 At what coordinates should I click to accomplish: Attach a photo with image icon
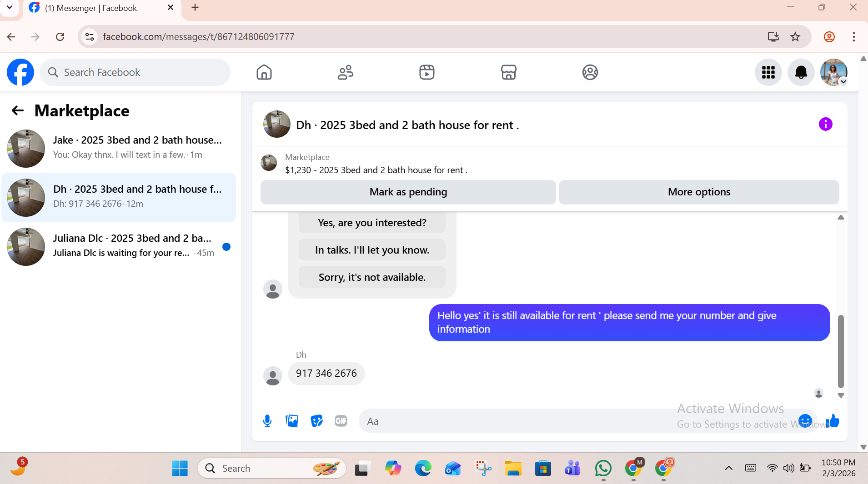pyautogui.click(x=292, y=421)
